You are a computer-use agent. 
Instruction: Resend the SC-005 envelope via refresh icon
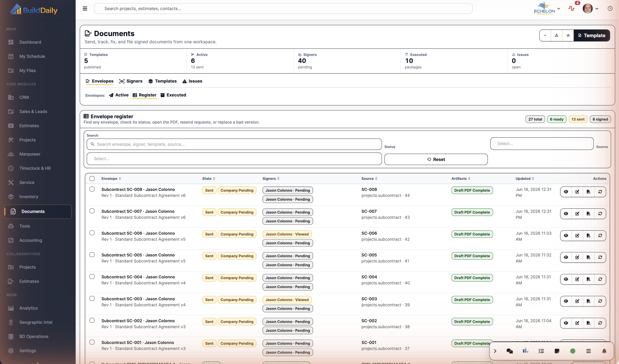pyautogui.click(x=600, y=257)
